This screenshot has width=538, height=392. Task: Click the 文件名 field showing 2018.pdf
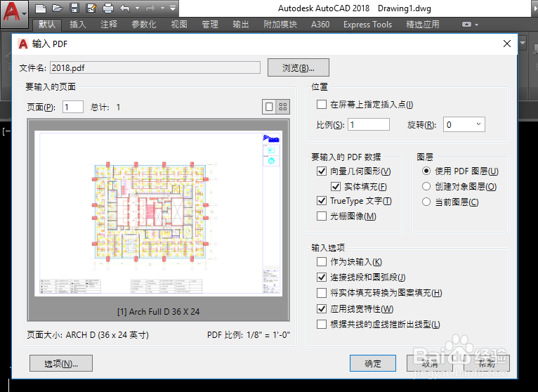coord(155,67)
